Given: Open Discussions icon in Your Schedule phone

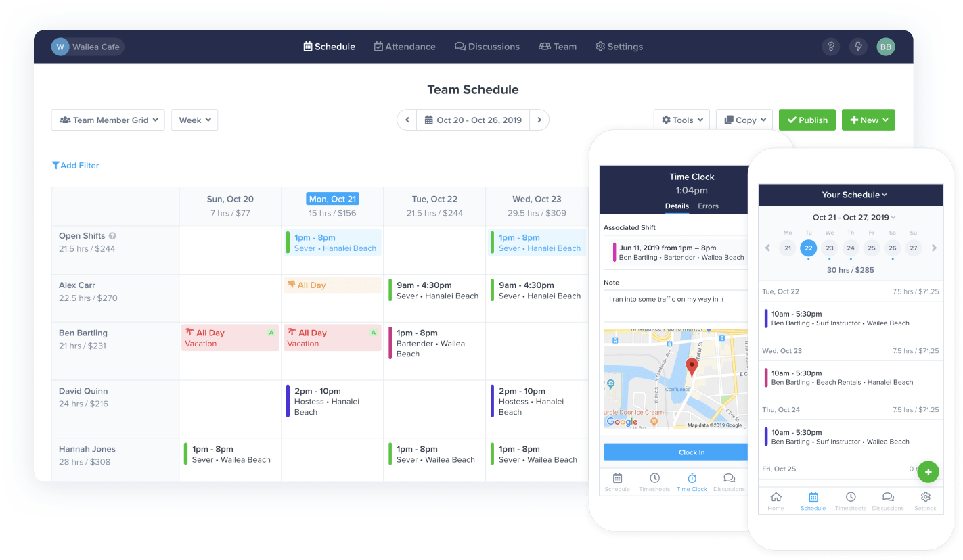Looking at the screenshot, I should click(888, 501).
